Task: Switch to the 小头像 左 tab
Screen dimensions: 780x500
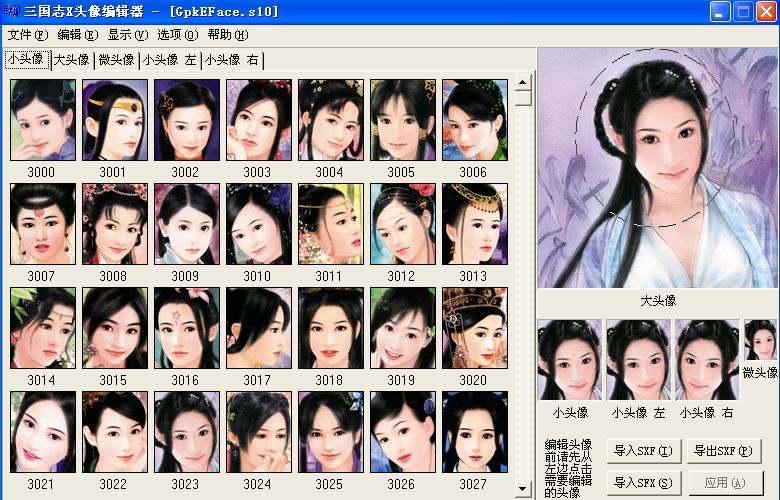Action: coord(170,60)
